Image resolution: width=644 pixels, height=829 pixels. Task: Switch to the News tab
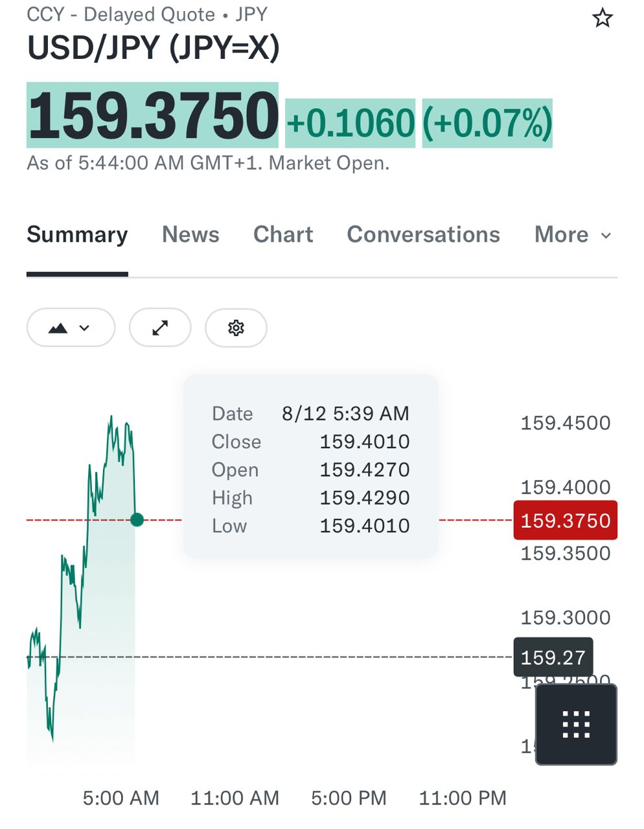(190, 234)
